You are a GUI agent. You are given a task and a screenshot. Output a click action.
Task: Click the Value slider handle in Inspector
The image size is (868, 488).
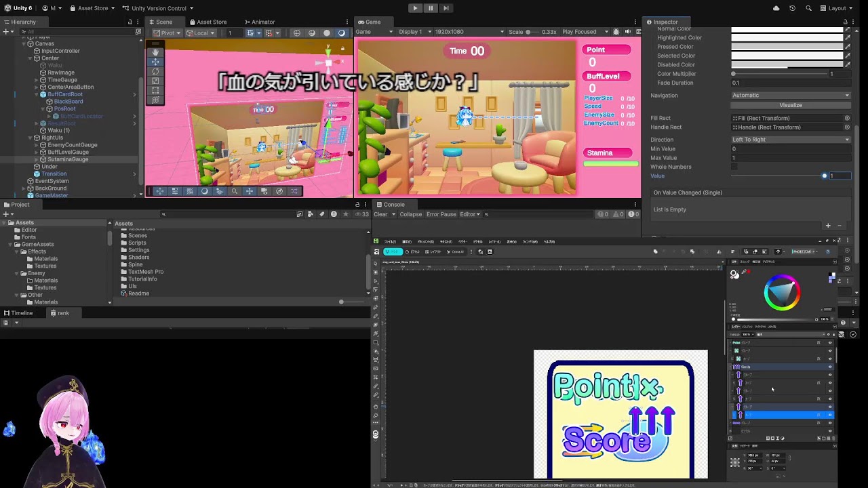pos(825,176)
